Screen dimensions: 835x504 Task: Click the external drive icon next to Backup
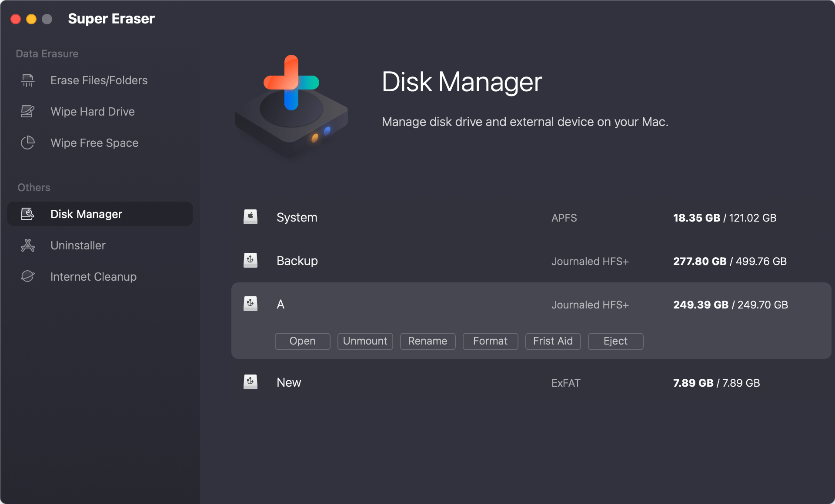coord(250,260)
